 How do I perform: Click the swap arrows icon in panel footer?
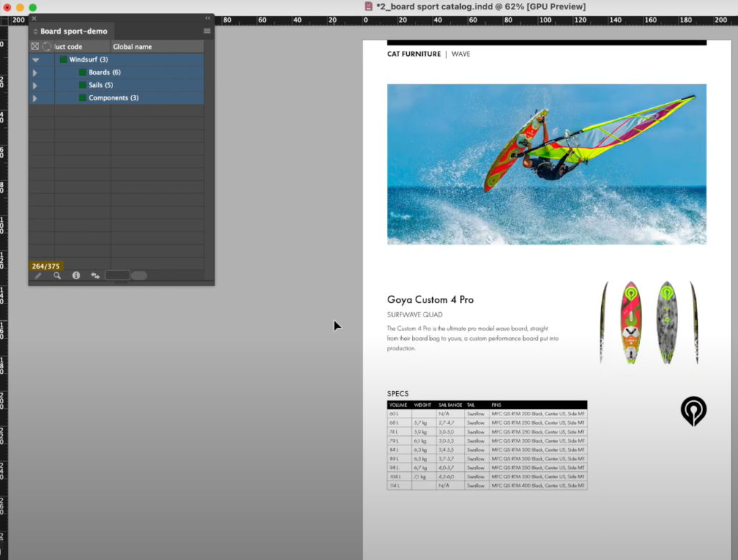click(x=95, y=276)
